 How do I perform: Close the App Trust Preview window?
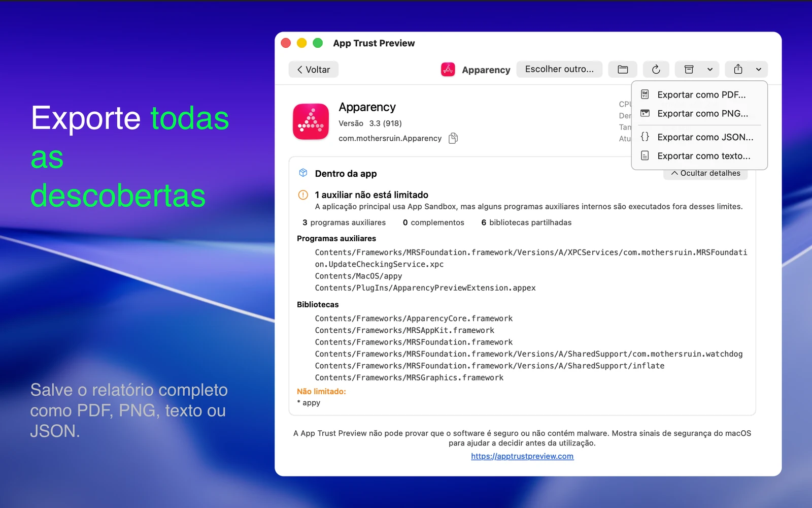click(x=286, y=43)
